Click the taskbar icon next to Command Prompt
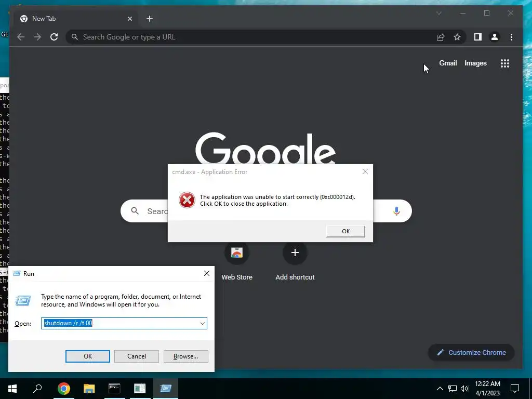The image size is (532, 399). 140,388
